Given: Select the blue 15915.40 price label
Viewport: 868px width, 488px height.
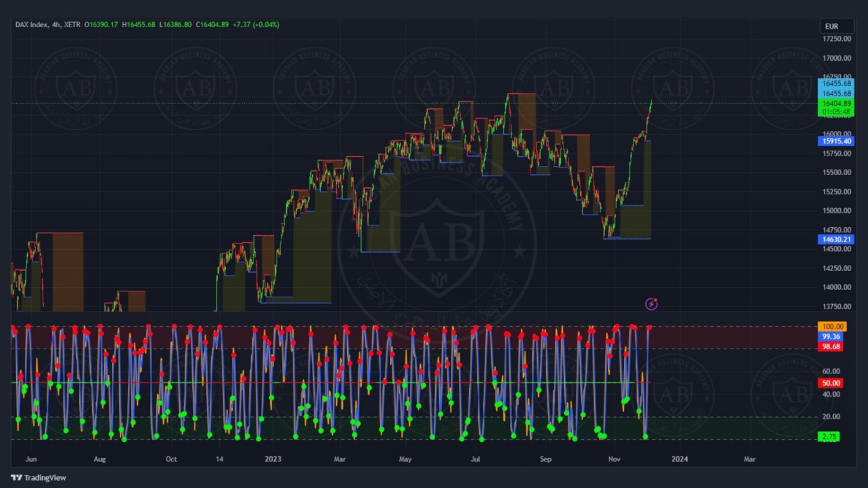Looking at the screenshot, I should pos(836,141).
